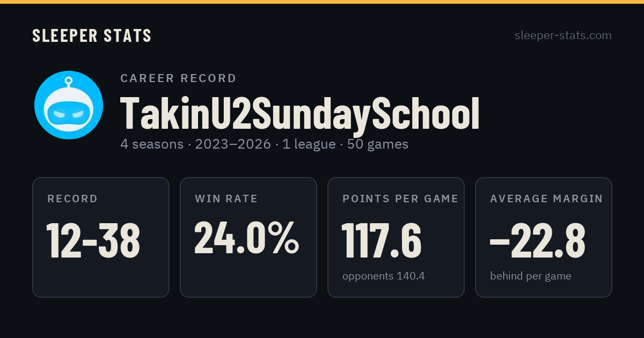Open the RECORD stat card
The height and width of the screenshot is (338, 644).
coord(101,237)
